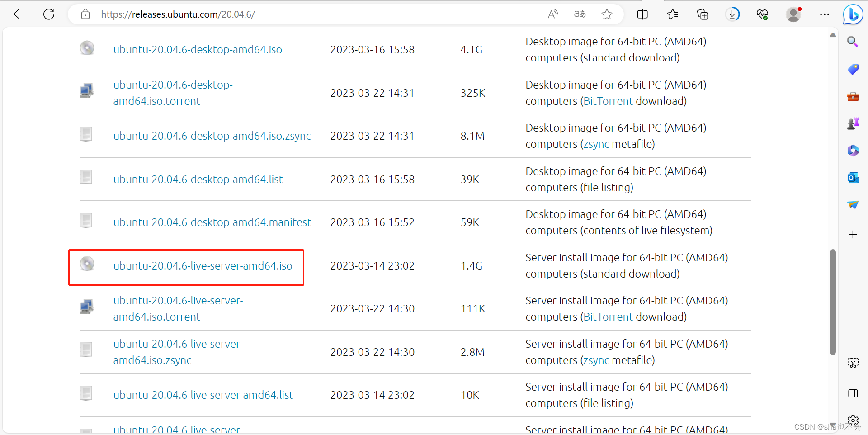The height and width of the screenshot is (435, 868).
Task: Open ubuntu-20.04.6-live-server-amd64.iso.zsync link
Action: tap(178, 352)
